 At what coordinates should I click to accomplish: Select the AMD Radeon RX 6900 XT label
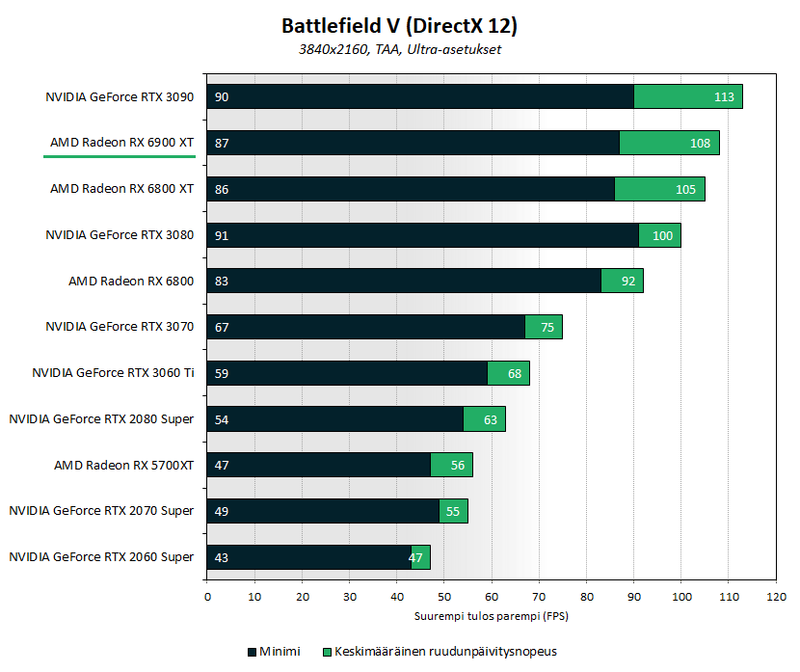122,143
